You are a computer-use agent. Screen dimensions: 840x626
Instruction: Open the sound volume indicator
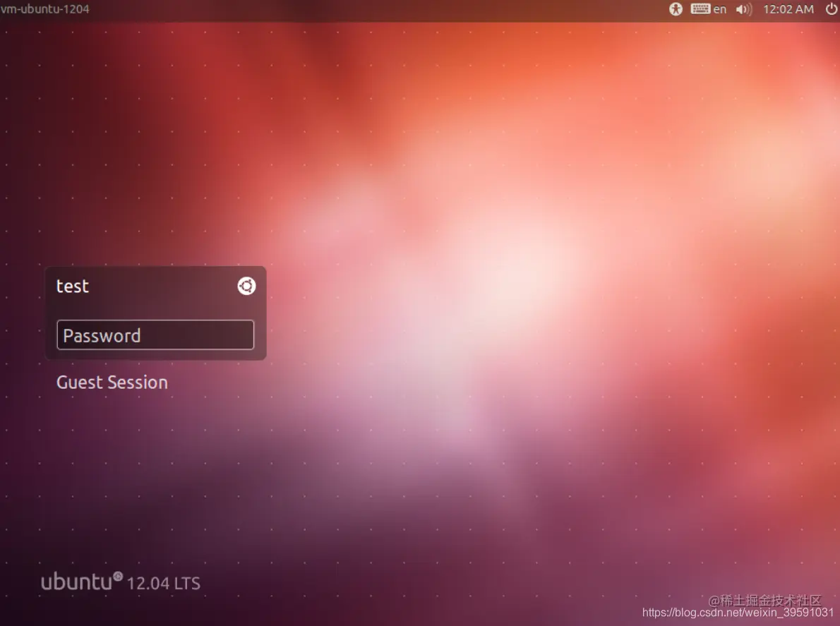tap(743, 9)
